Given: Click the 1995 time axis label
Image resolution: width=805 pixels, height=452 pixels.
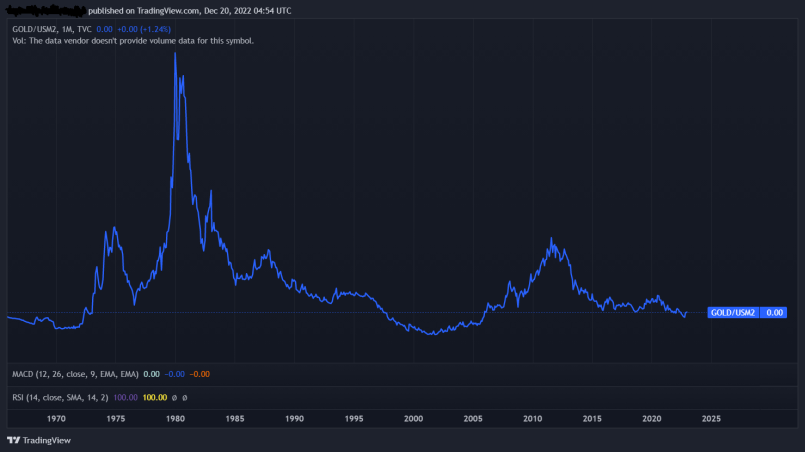Looking at the screenshot, I should coord(354,419).
